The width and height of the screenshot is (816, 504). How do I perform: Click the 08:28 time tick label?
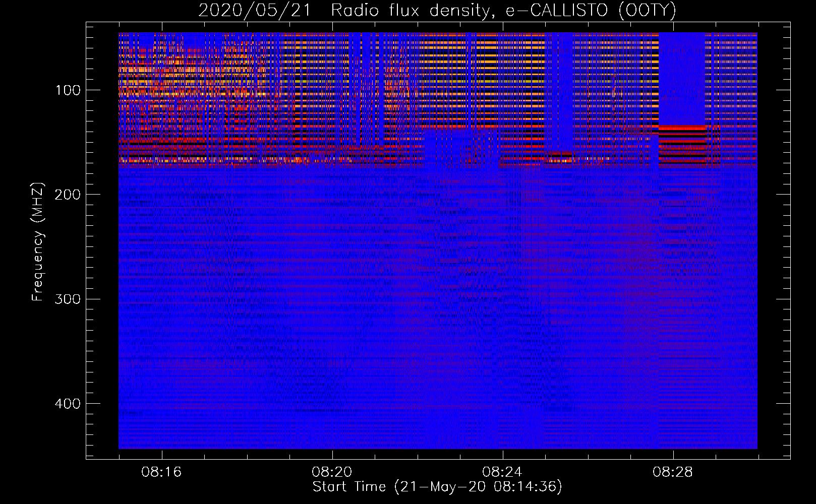673,472
